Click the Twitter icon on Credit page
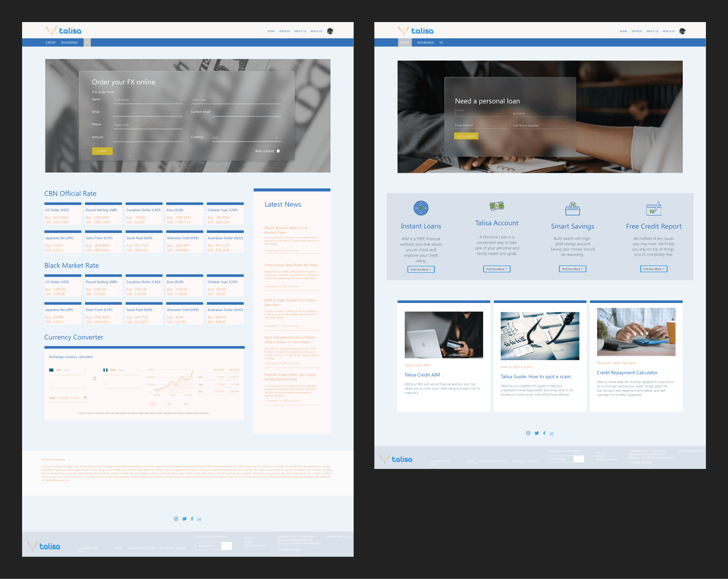The height and width of the screenshot is (579, 728). pyautogui.click(x=536, y=433)
